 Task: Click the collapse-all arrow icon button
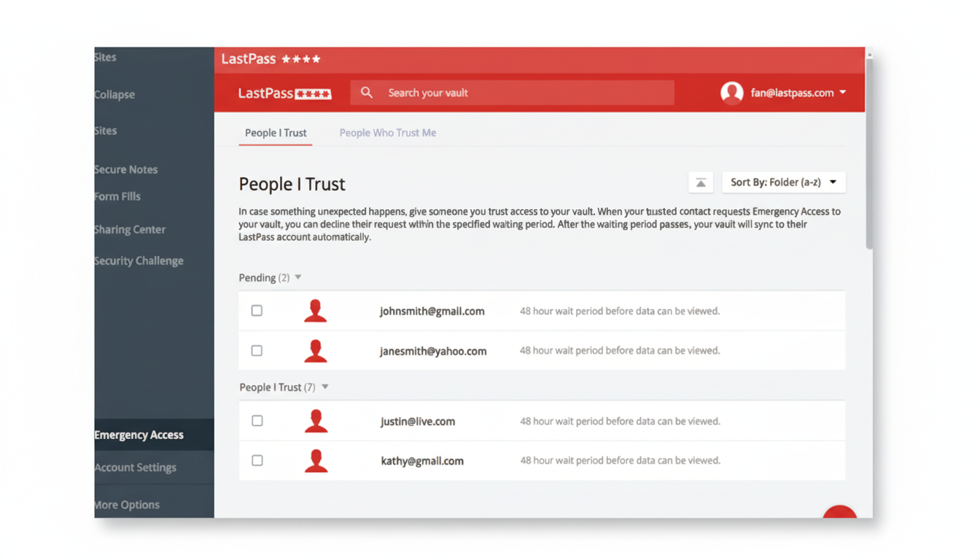click(x=700, y=182)
